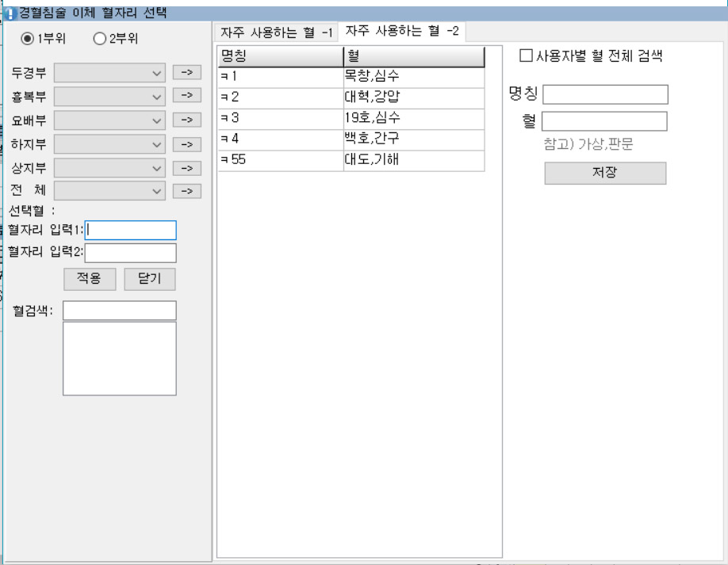The height and width of the screenshot is (565, 728).
Task: Select the 자주 사용하는 혈 -2 tab
Action: coord(401,32)
